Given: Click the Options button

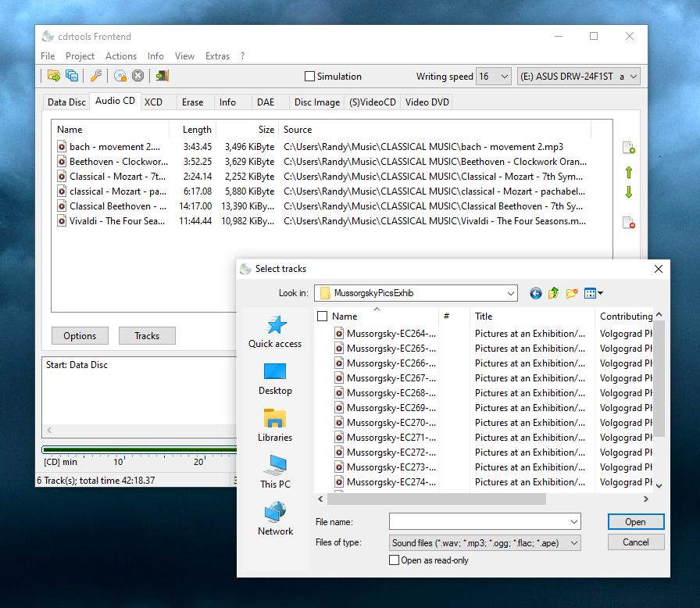Looking at the screenshot, I should click(80, 336).
